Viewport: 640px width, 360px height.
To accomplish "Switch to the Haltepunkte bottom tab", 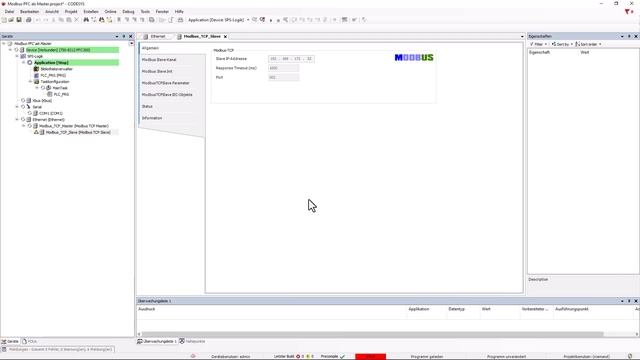I will pos(192,341).
